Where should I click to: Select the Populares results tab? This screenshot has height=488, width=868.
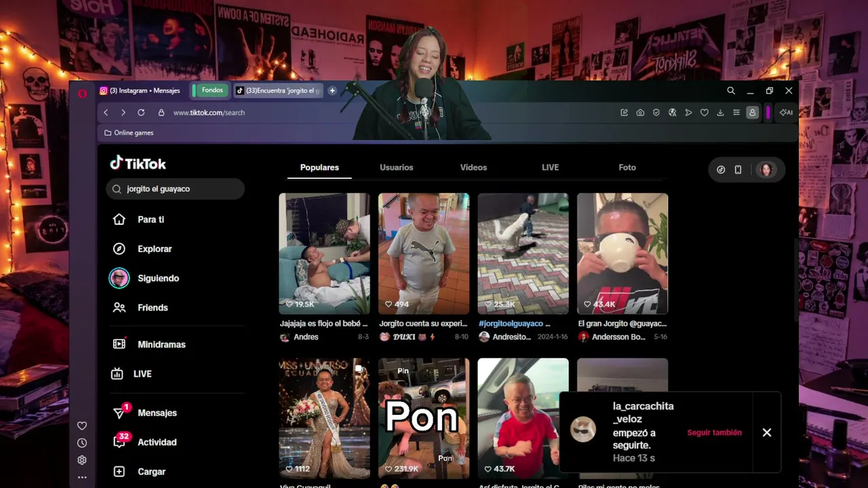pyautogui.click(x=319, y=167)
